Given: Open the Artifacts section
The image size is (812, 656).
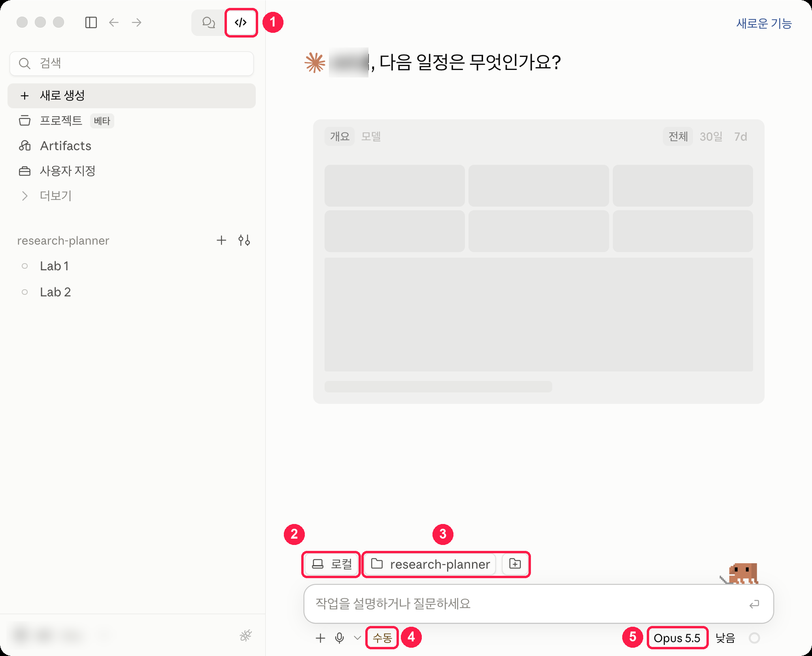Looking at the screenshot, I should tap(66, 146).
